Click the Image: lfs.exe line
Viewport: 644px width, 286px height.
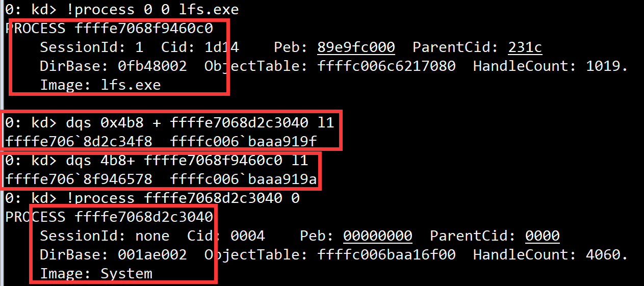[100, 85]
